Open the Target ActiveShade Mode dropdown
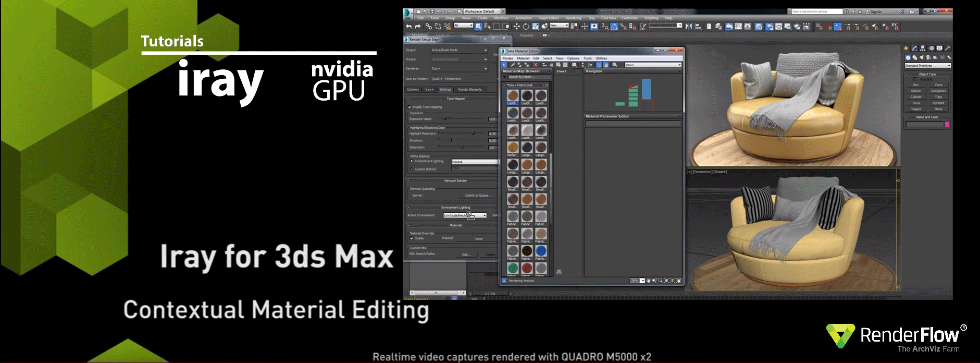 460,50
